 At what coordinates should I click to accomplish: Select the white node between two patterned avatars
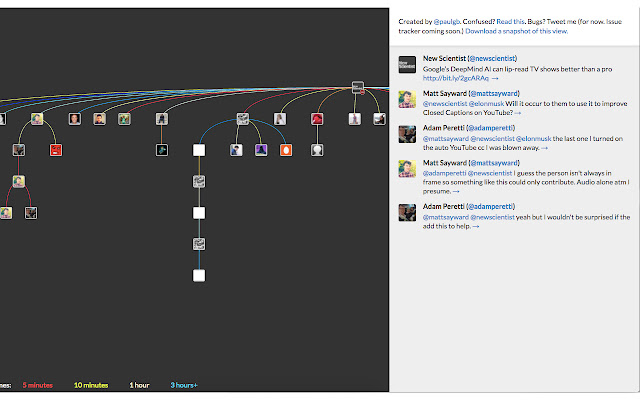click(x=199, y=213)
